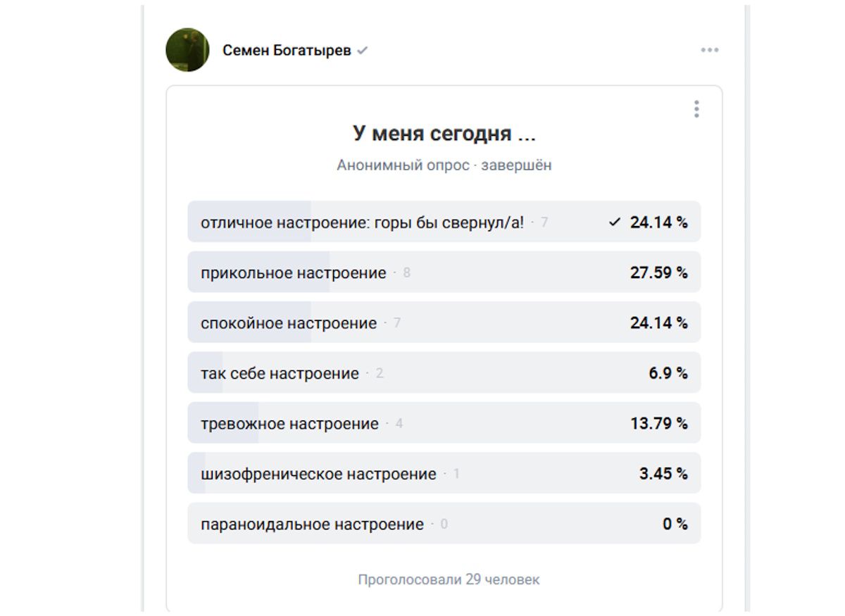Viewport: 845px width, 616px height.
Task: Select option отличное настроение: горы бы свернул/а!
Action: [x=366, y=222]
